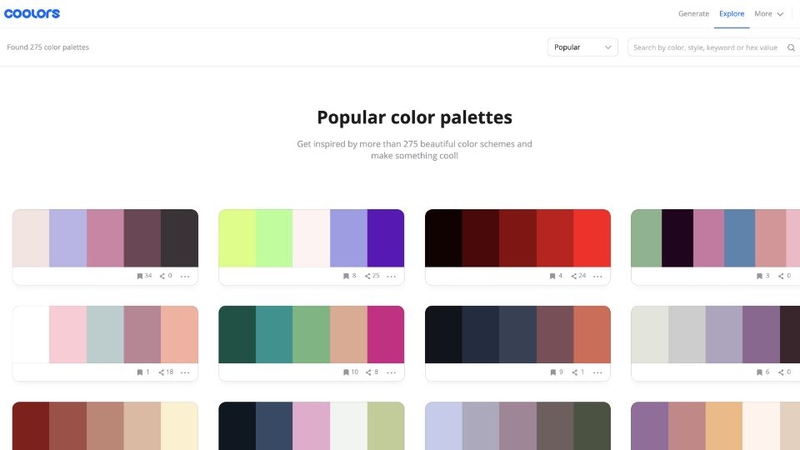This screenshot has width=800, height=450.
Task: Click the search magnifier icon
Action: point(791,47)
